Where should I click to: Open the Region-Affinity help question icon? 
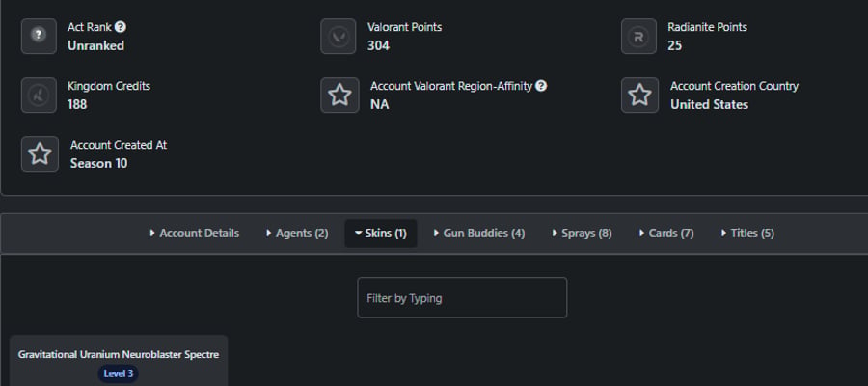(x=541, y=86)
